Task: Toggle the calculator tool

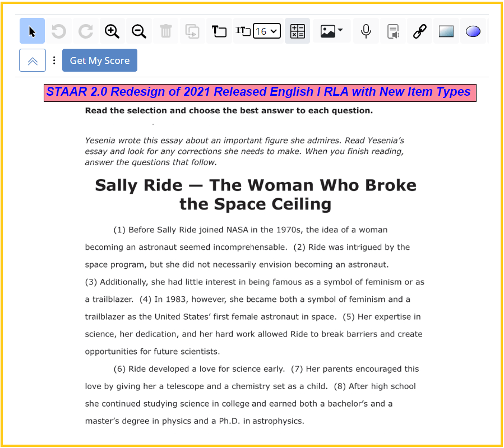Action: (297, 31)
